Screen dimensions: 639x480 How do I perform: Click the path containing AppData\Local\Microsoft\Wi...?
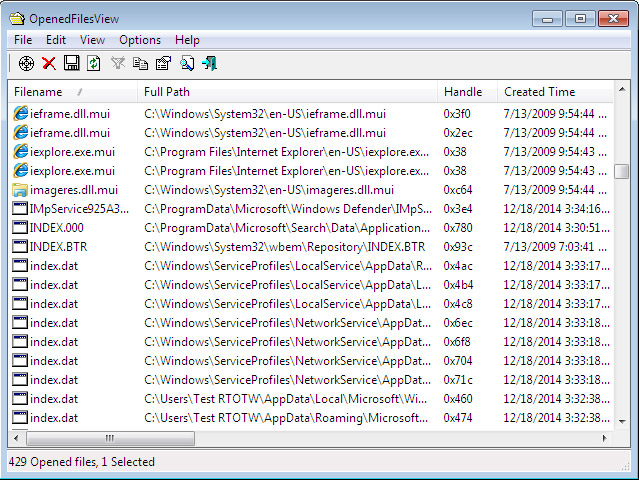pyautogui.click(x=285, y=399)
